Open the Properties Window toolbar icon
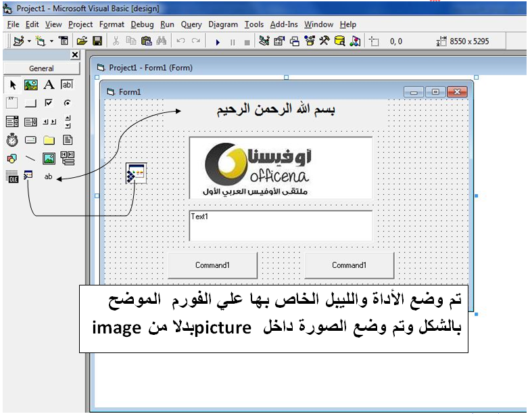Viewport: 532px width, 414px height. (279, 41)
